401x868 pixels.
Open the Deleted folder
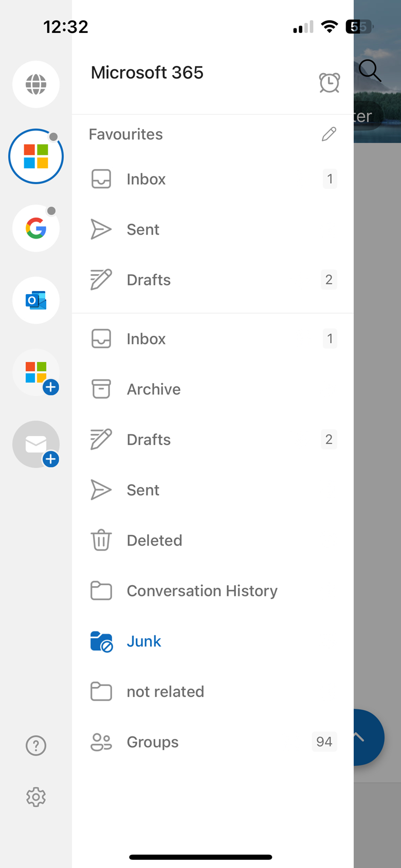coord(213,540)
